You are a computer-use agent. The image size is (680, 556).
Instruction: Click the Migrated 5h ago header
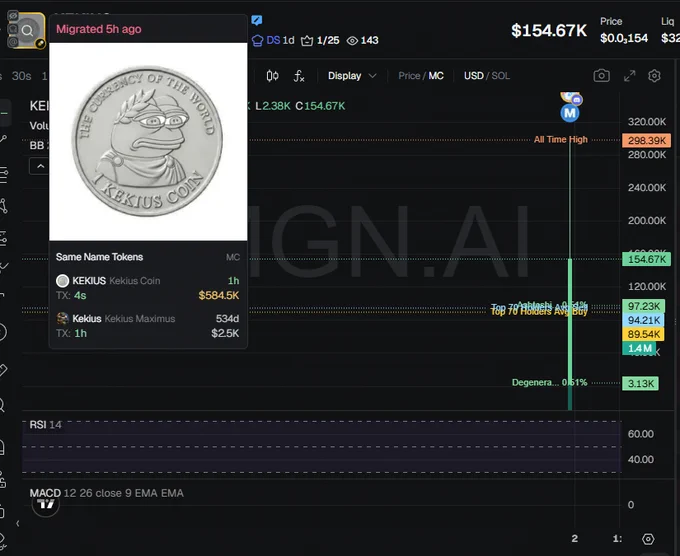[x=98, y=29]
